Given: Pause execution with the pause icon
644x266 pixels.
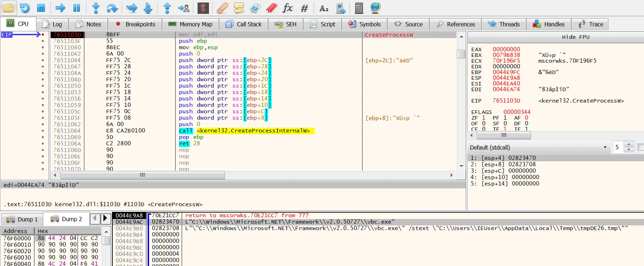Looking at the screenshot, I should pyautogui.click(x=77, y=7).
